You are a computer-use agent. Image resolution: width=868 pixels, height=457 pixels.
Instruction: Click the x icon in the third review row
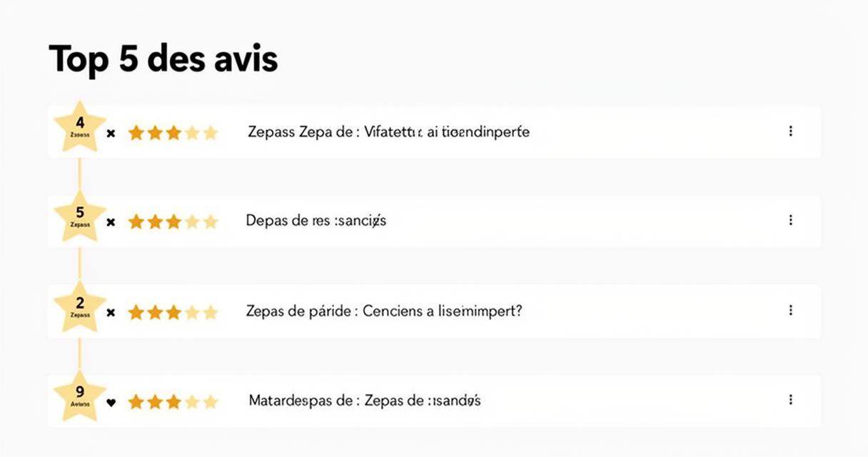[111, 312]
